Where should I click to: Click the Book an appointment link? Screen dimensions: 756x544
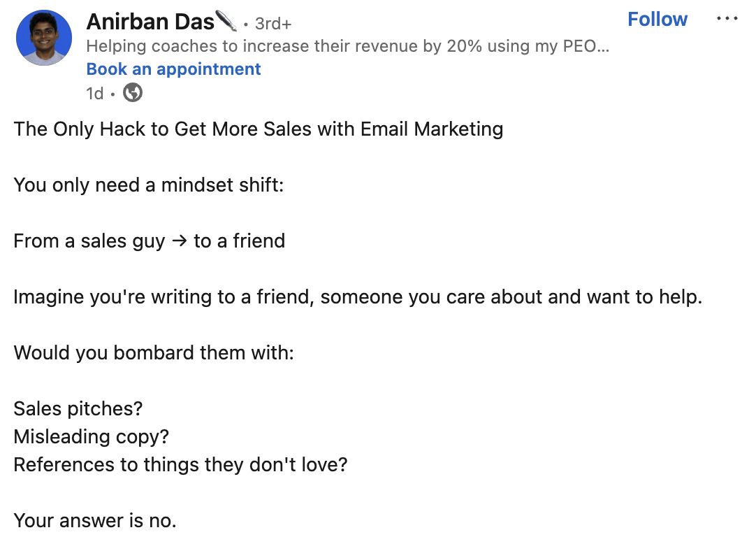(x=173, y=69)
